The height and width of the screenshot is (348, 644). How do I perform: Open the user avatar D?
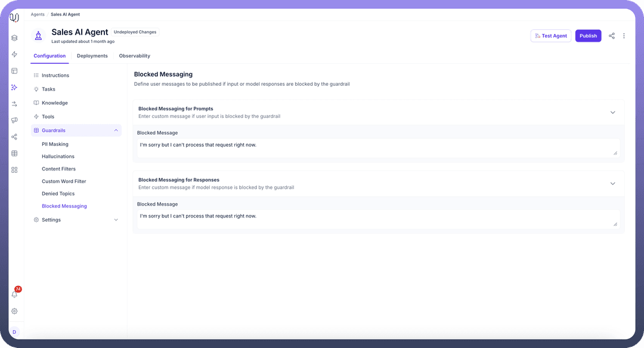tap(14, 332)
